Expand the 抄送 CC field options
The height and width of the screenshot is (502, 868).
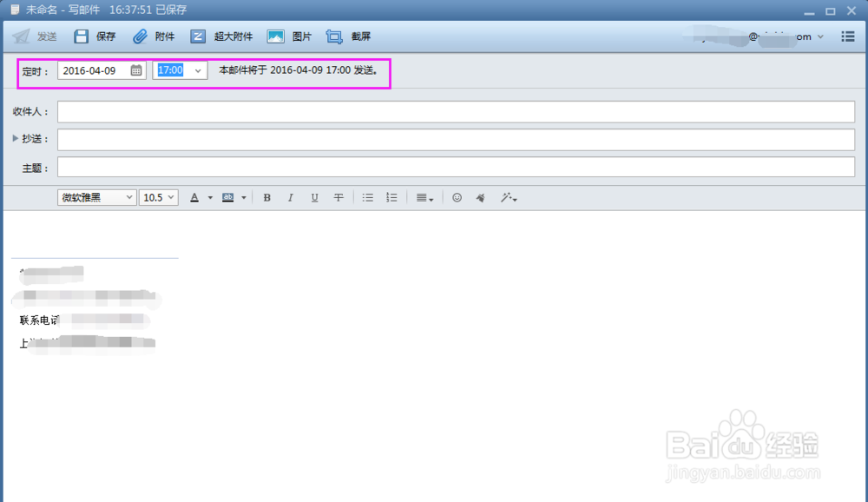(16, 138)
